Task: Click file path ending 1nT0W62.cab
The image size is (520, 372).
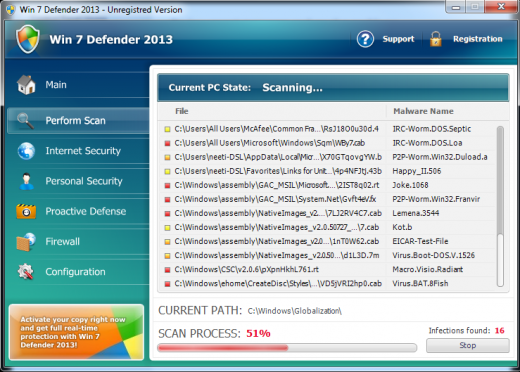Action: point(277,241)
